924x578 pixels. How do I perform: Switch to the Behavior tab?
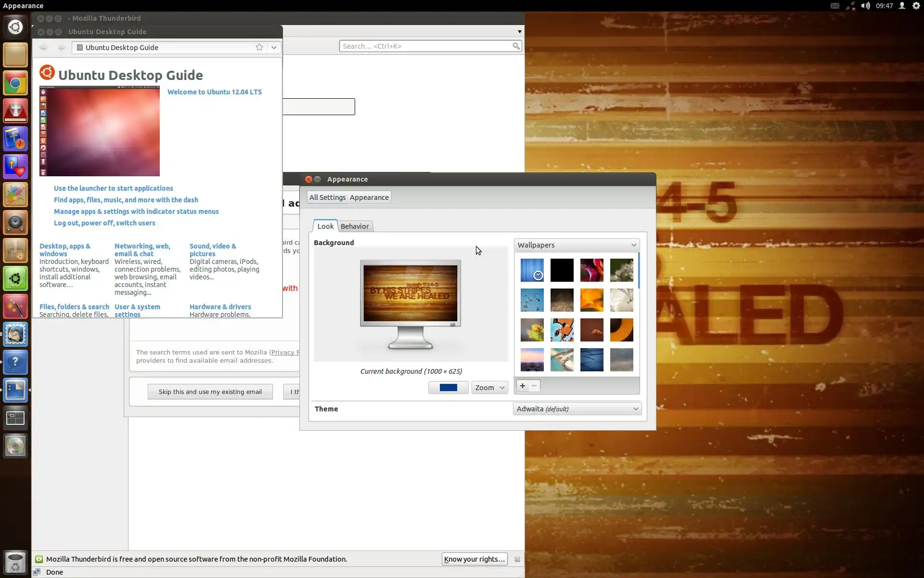(355, 226)
